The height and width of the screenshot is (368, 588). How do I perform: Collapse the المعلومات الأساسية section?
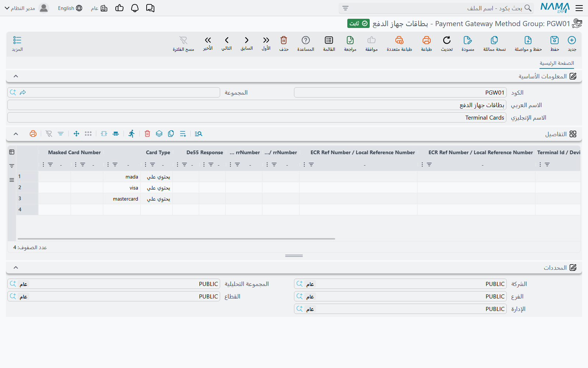[16, 76]
